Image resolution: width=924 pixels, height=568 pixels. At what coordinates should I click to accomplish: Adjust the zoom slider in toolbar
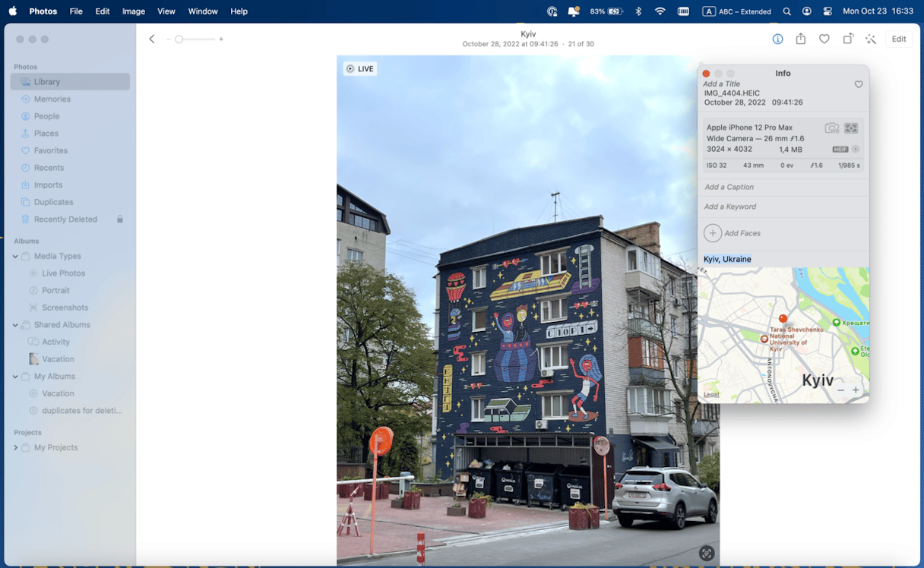point(179,39)
